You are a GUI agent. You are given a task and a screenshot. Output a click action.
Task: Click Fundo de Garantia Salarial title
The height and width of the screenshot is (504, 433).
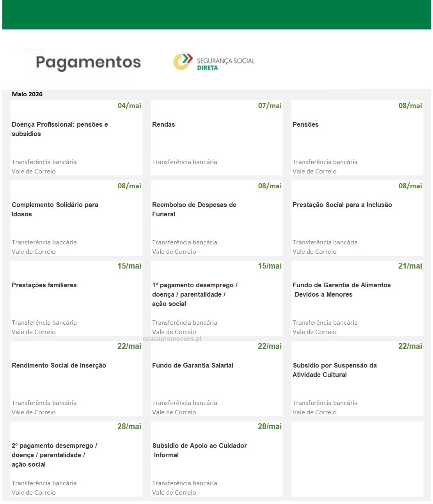tap(193, 365)
